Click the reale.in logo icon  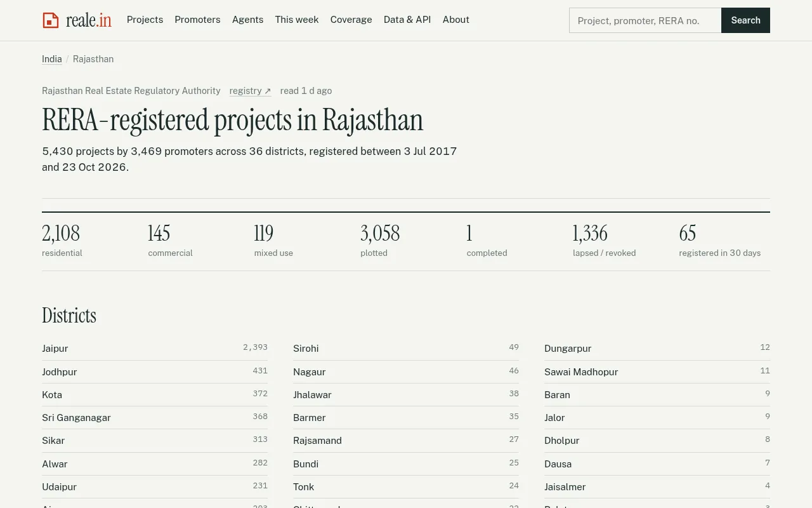(51, 20)
